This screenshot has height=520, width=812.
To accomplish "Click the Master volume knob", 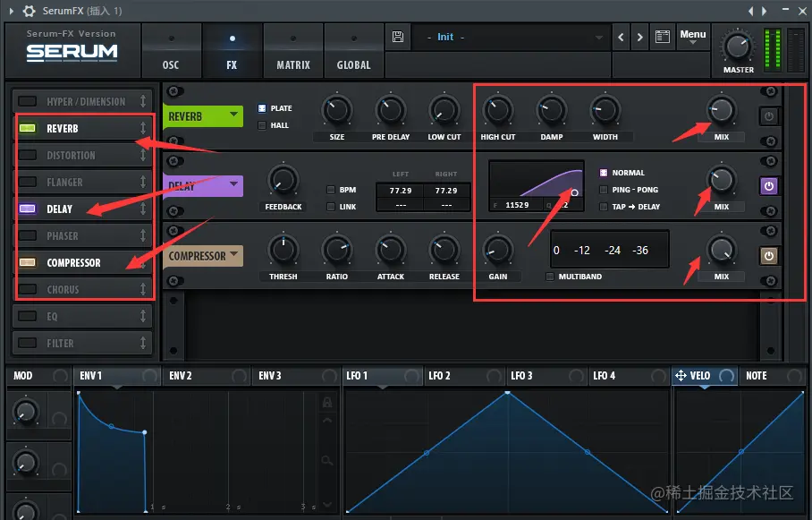I will pos(737,47).
